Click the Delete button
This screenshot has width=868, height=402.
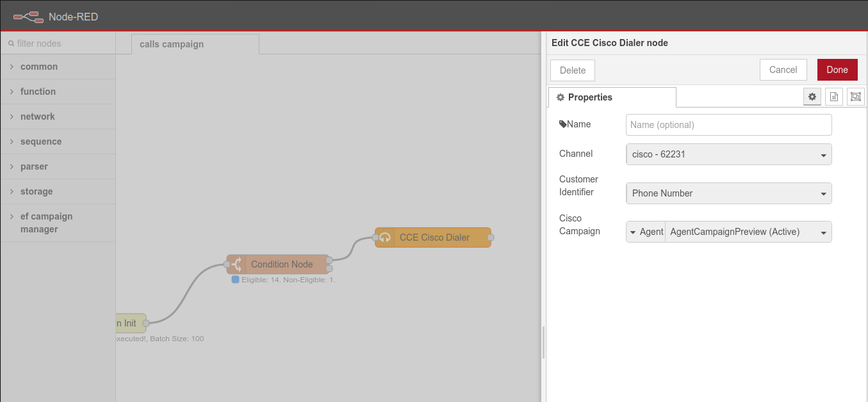[572, 70]
